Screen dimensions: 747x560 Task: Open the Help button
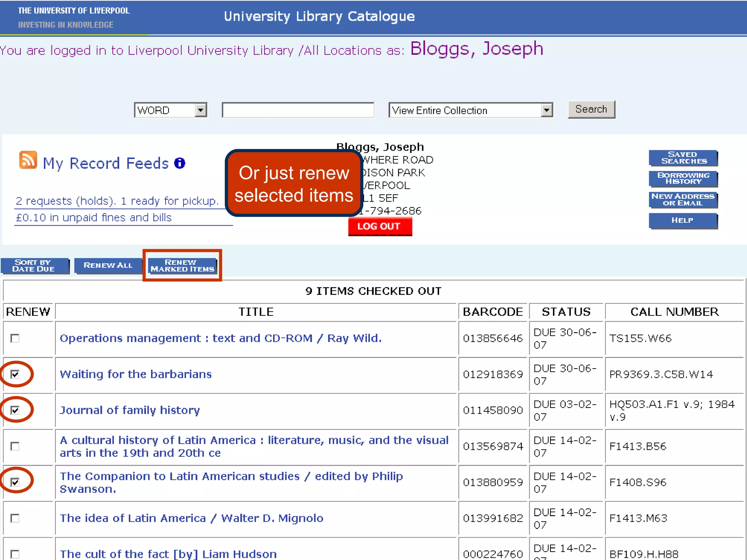click(x=683, y=221)
